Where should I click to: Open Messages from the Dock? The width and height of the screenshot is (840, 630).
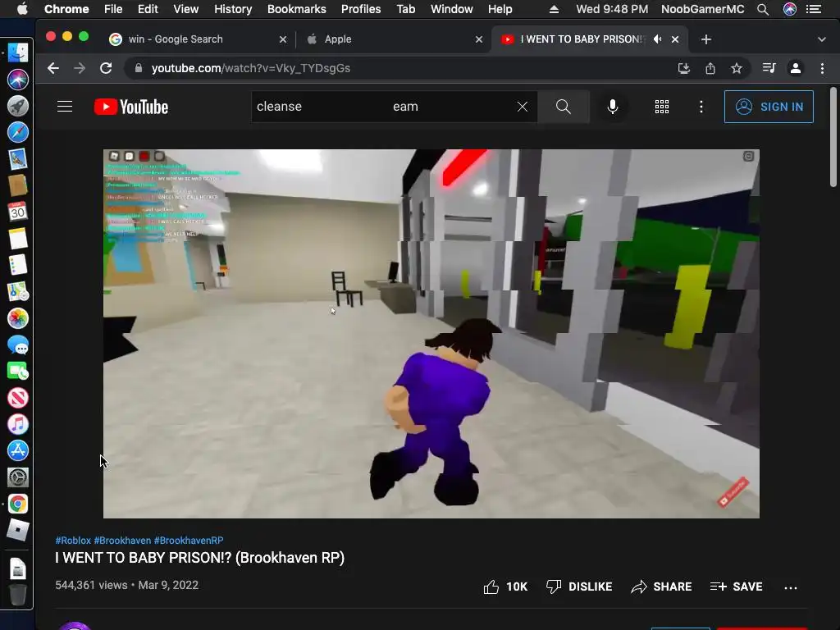click(x=18, y=345)
